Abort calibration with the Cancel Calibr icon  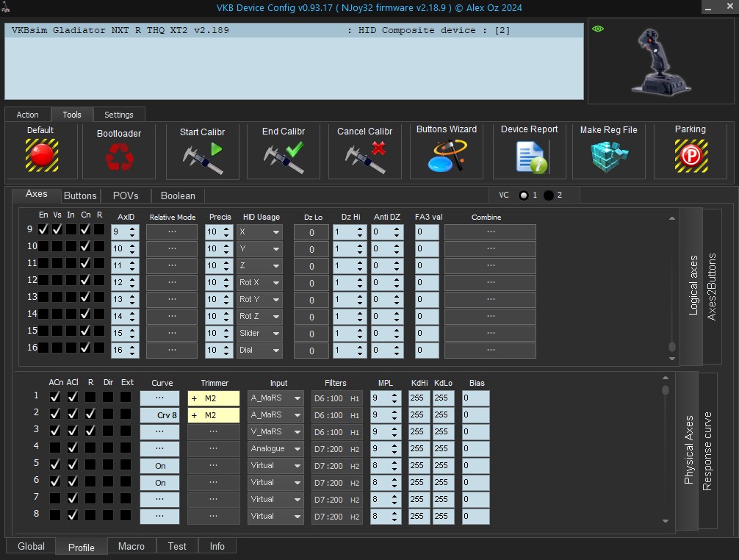tap(365, 158)
